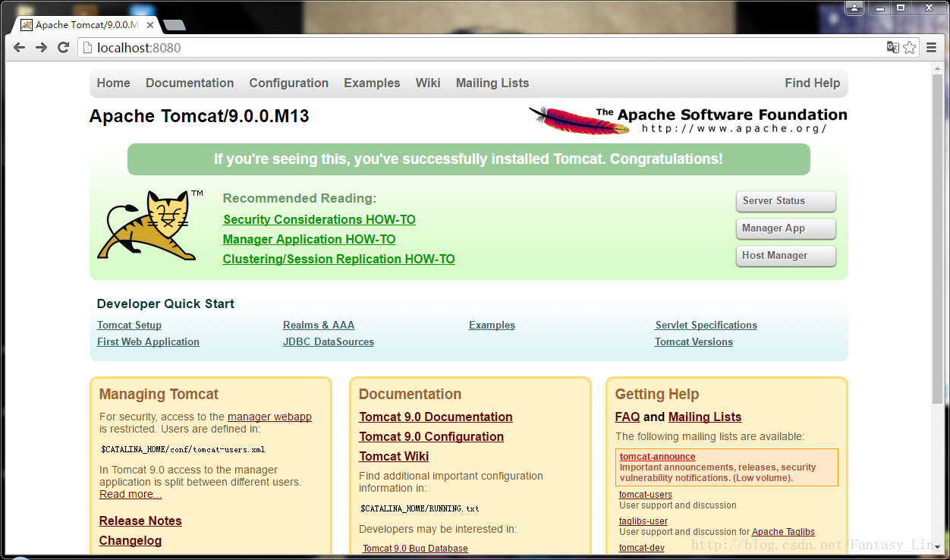Open the First Web Application link
Image resolution: width=950 pixels, height=560 pixels.
click(148, 341)
